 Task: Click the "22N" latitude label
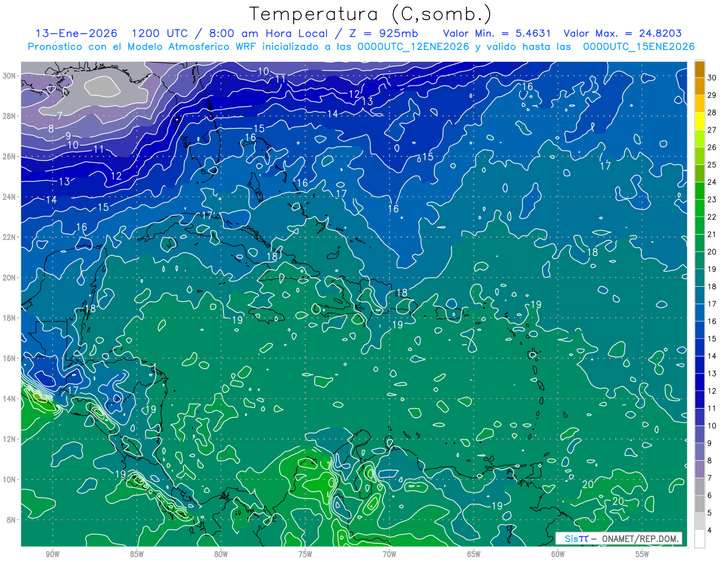(x=10, y=237)
